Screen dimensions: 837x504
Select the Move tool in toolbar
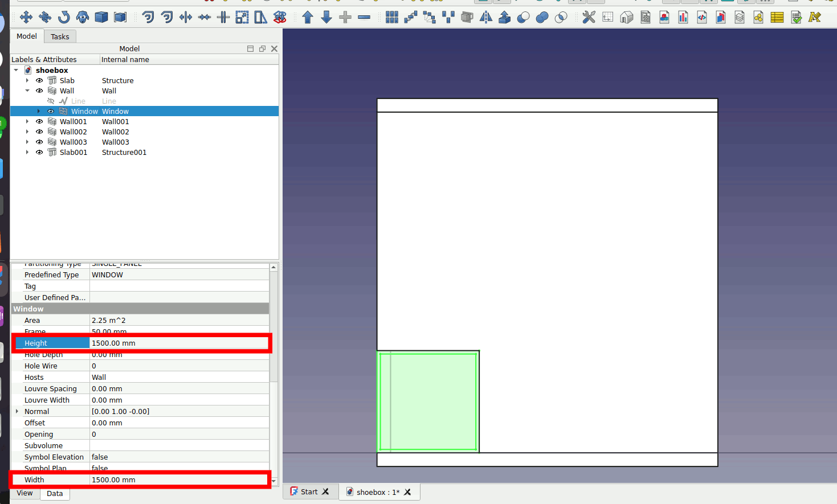(26, 17)
